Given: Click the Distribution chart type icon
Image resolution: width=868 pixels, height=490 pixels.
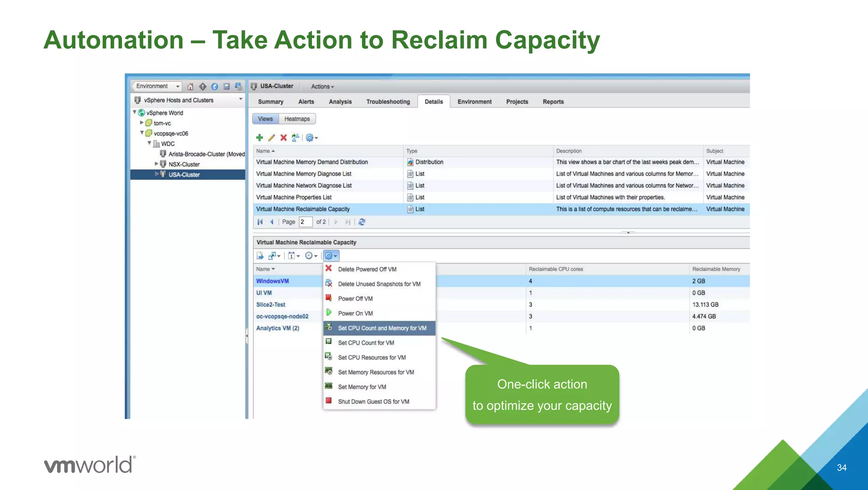Looking at the screenshot, I should point(410,162).
